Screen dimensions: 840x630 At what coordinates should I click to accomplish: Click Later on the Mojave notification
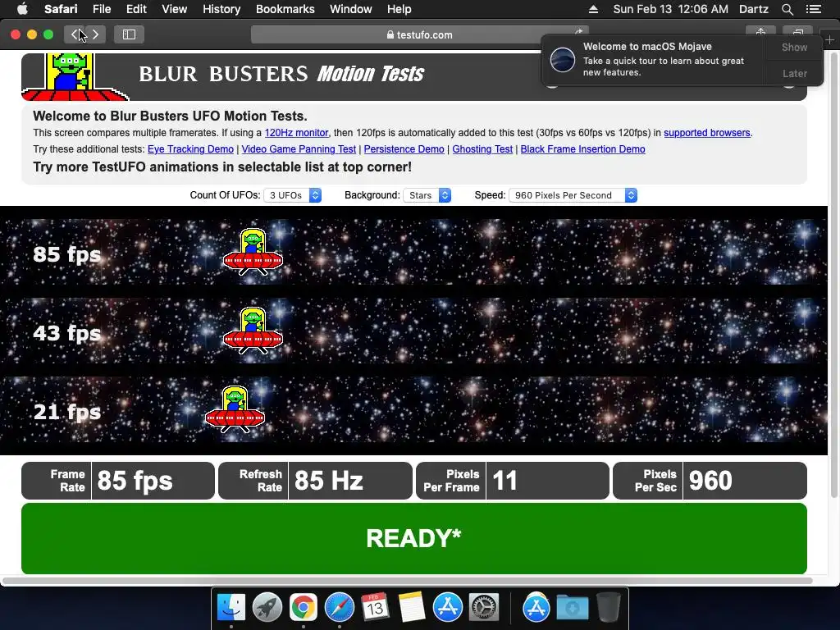point(794,73)
